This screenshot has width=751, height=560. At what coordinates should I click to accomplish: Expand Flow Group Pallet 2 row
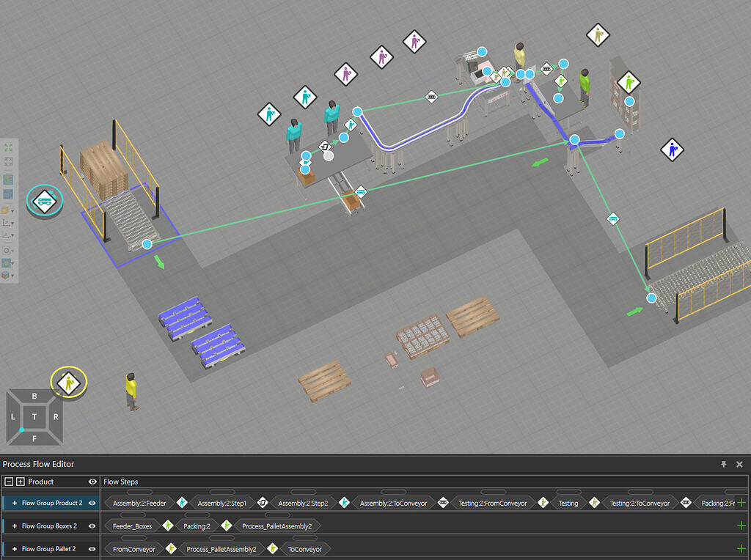click(x=15, y=548)
